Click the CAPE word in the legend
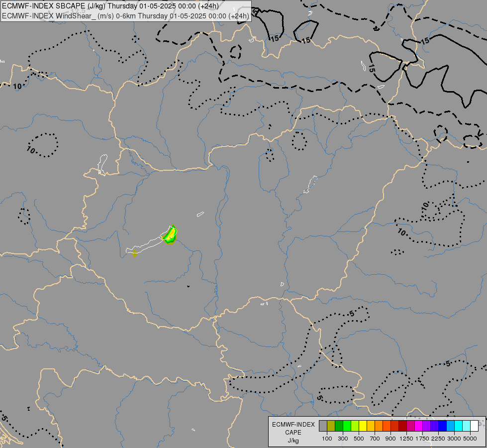487x448 pixels. tap(293, 433)
